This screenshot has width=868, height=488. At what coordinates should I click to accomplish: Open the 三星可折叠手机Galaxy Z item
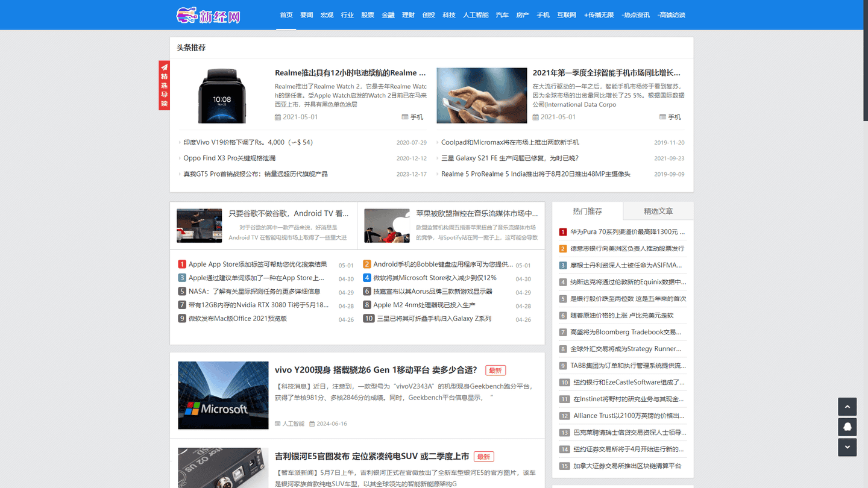(434, 319)
